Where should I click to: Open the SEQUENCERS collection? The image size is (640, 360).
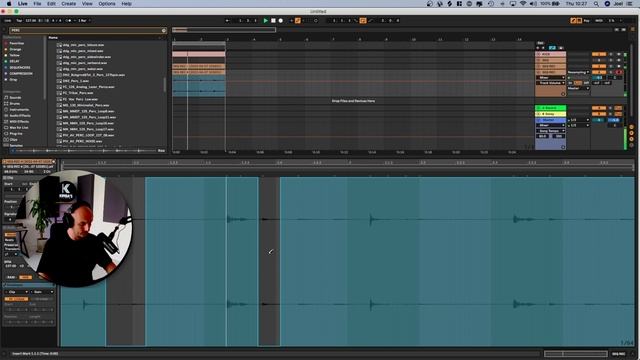[x=20, y=67]
